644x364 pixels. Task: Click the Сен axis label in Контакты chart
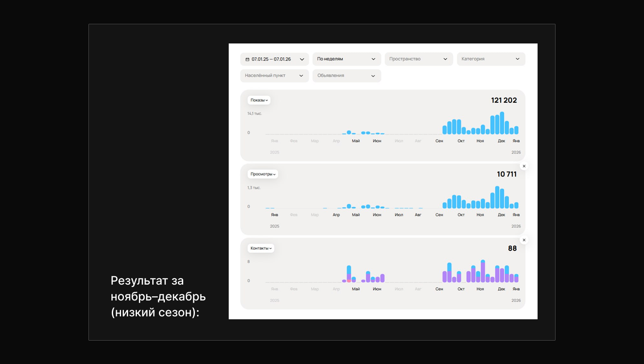point(439,289)
